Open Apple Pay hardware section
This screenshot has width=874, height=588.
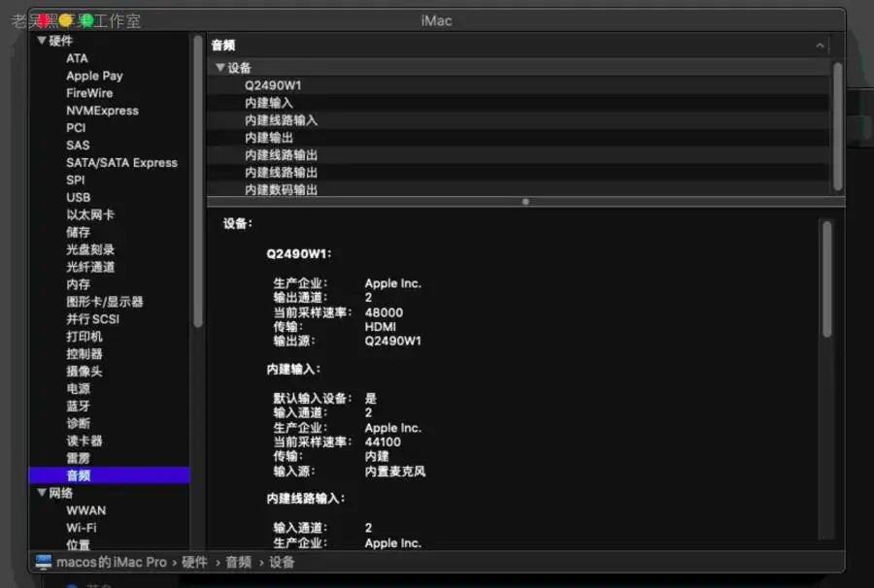tap(94, 76)
